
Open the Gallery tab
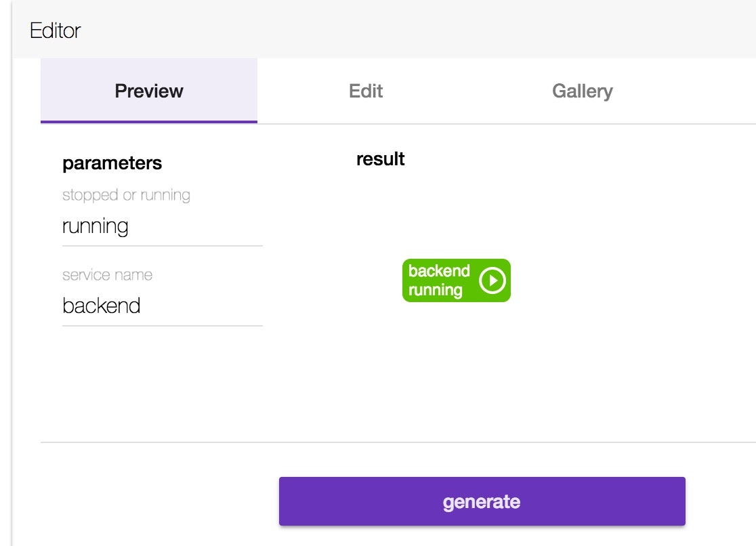point(583,91)
